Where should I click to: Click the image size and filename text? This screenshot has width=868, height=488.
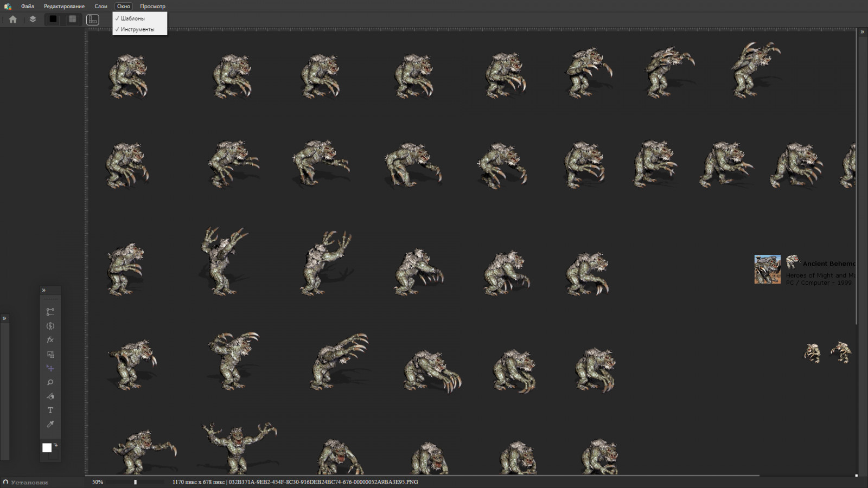click(295, 482)
